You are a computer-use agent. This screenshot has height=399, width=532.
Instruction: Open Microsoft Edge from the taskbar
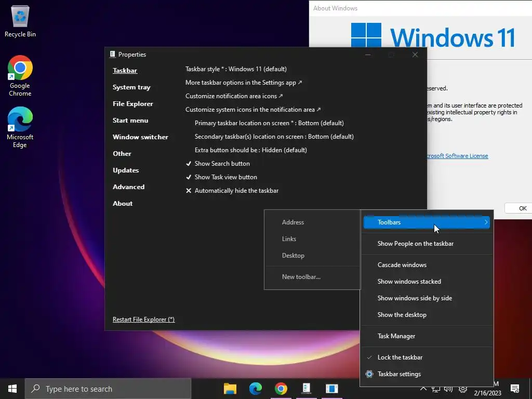pyautogui.click(x=256, y=389)
